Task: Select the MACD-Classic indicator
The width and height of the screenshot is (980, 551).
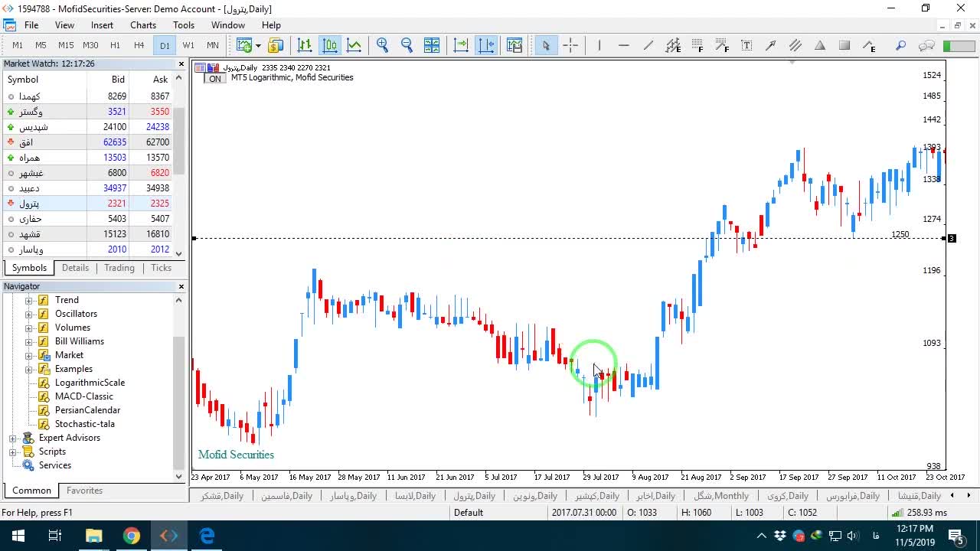Action: [83, 396]
